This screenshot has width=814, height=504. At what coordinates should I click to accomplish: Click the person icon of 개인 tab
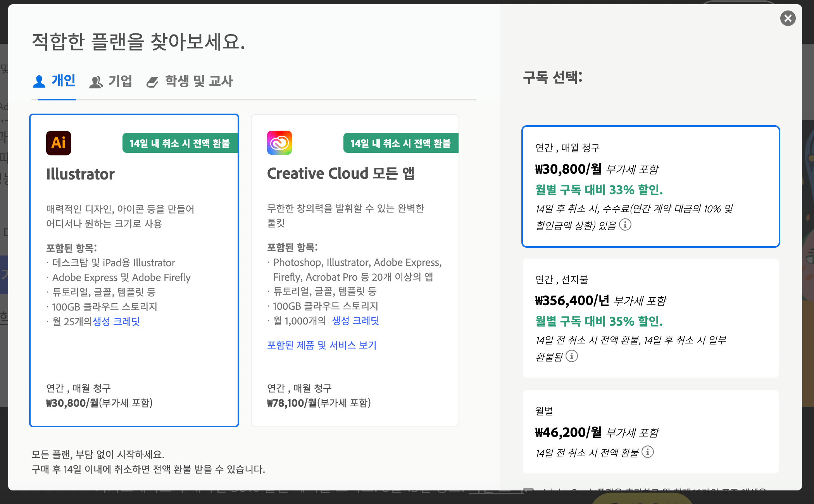(39, 81)
